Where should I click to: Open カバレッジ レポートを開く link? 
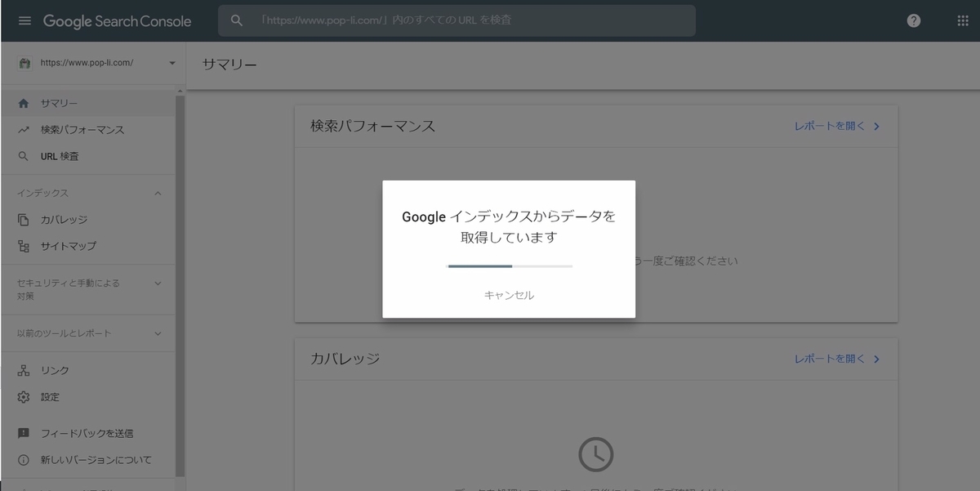[x=830, y=359]
